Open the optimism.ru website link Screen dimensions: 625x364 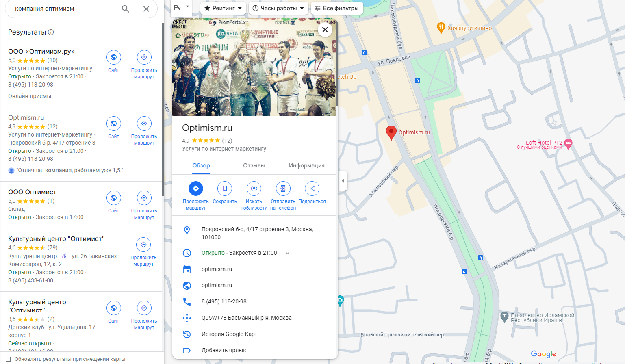coord(217,286)
